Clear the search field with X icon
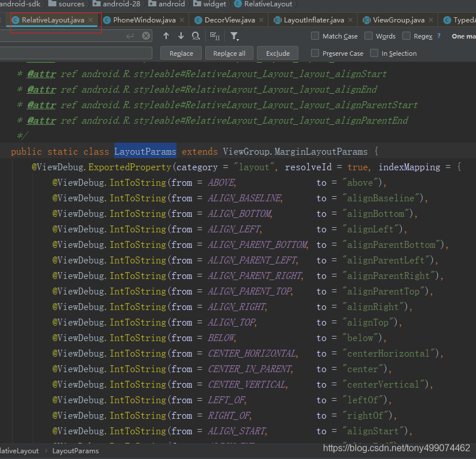Image resolution: width=476 pixels, height=459 pixels. click(146, 36)
